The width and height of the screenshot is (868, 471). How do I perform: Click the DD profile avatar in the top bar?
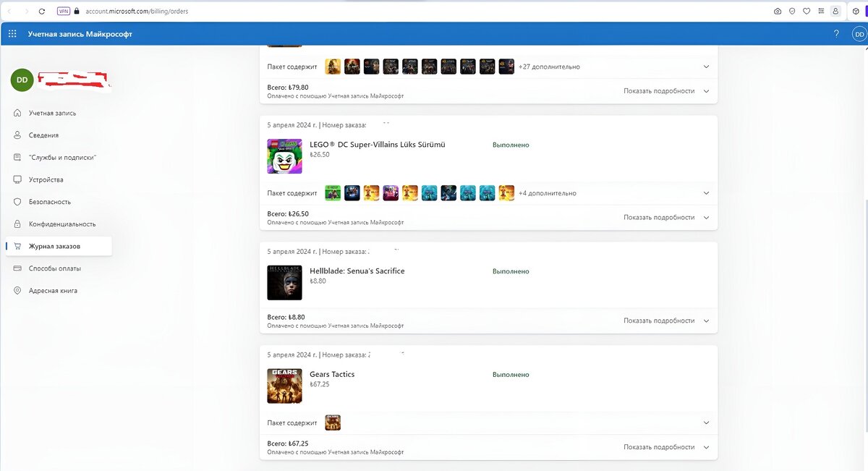859,33
